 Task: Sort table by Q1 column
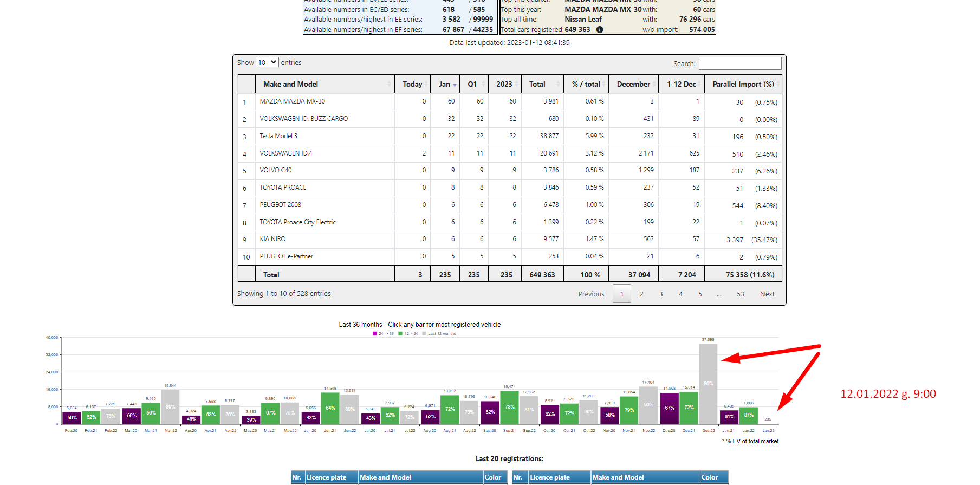473,84
